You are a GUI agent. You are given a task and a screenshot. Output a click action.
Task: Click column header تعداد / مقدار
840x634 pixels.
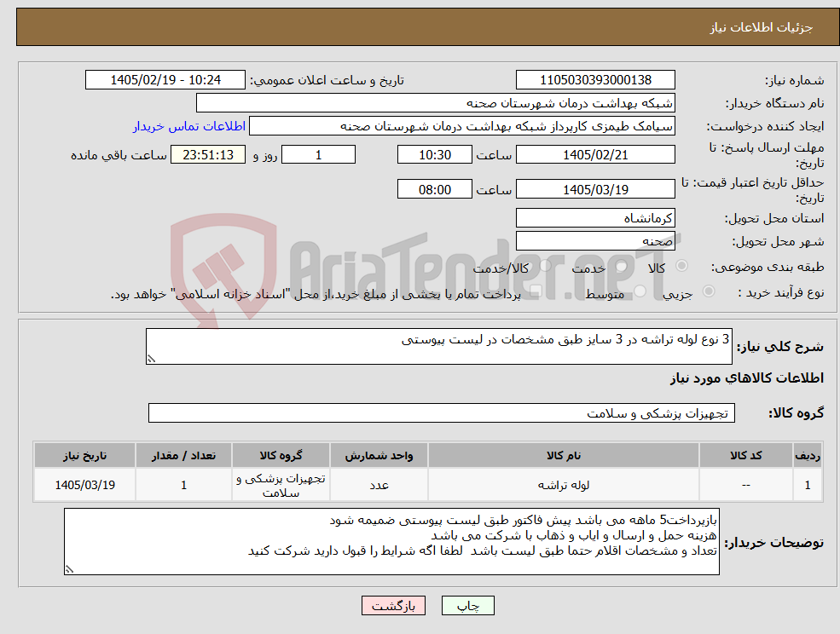183,456
